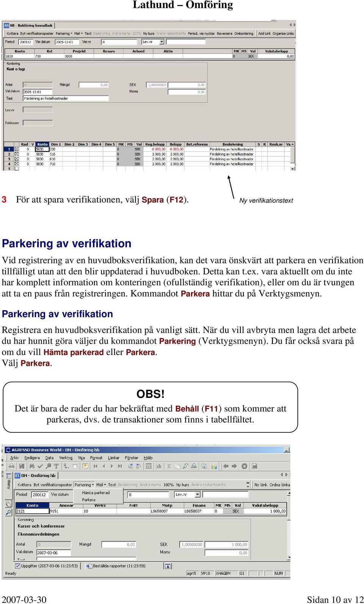Tick checkbox on row 2 of Bokföring table
364x604 pixels.
point(16,154)
